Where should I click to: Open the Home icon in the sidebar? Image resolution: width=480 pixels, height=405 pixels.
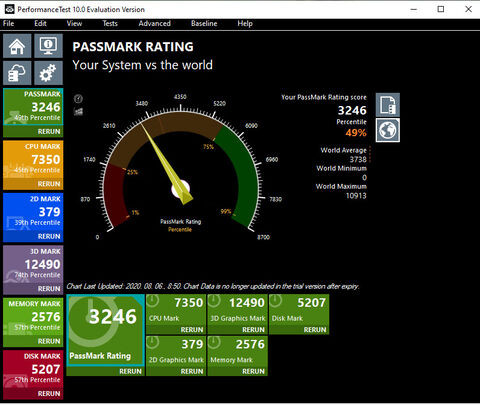click(x=17, y=46)
